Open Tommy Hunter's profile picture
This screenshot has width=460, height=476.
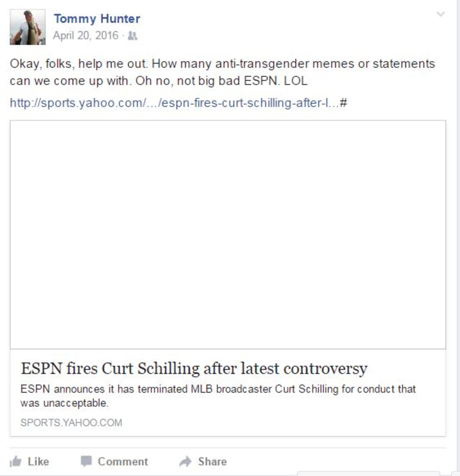coord(28,27)
